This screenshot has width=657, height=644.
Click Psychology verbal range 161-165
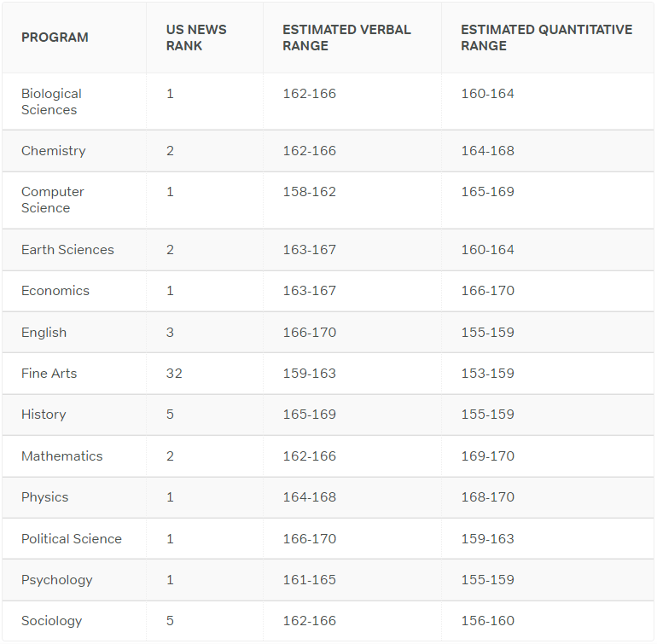tap(309, 579)
